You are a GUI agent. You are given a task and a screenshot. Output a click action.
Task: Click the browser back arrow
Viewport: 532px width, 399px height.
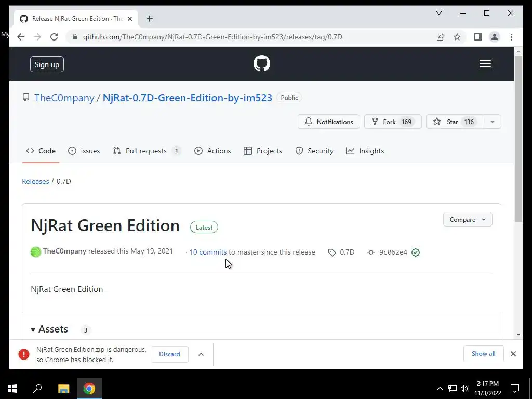coord(21,37)
